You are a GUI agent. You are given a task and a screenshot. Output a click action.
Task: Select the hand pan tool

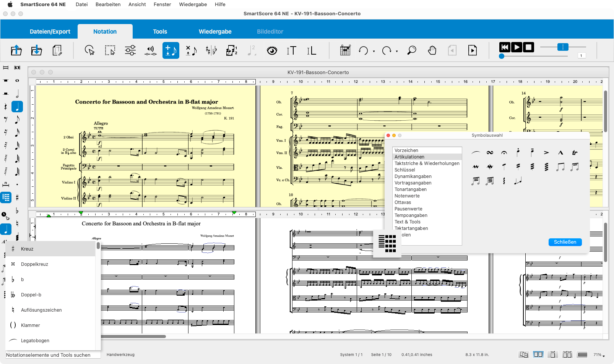[x=432, y=50]
